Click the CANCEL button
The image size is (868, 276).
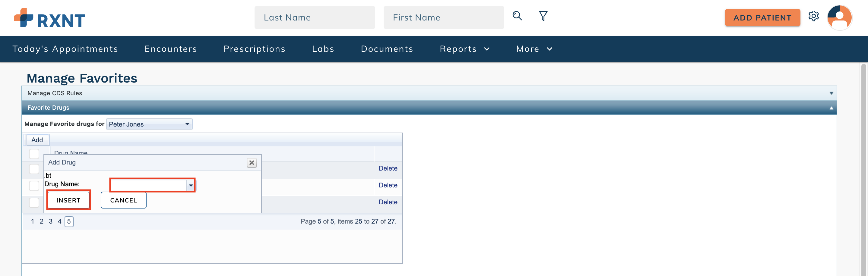click(124, 200)
